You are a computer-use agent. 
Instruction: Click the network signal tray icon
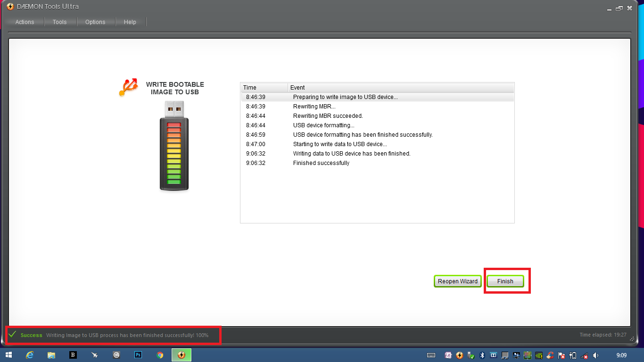(x=585, y=355)
